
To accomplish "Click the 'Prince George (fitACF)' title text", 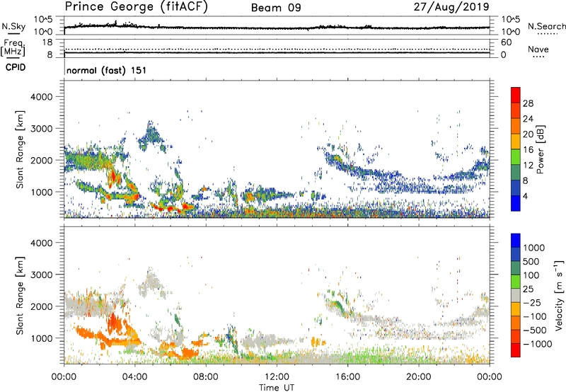I will pyautogui.click(x=137, y=7).
